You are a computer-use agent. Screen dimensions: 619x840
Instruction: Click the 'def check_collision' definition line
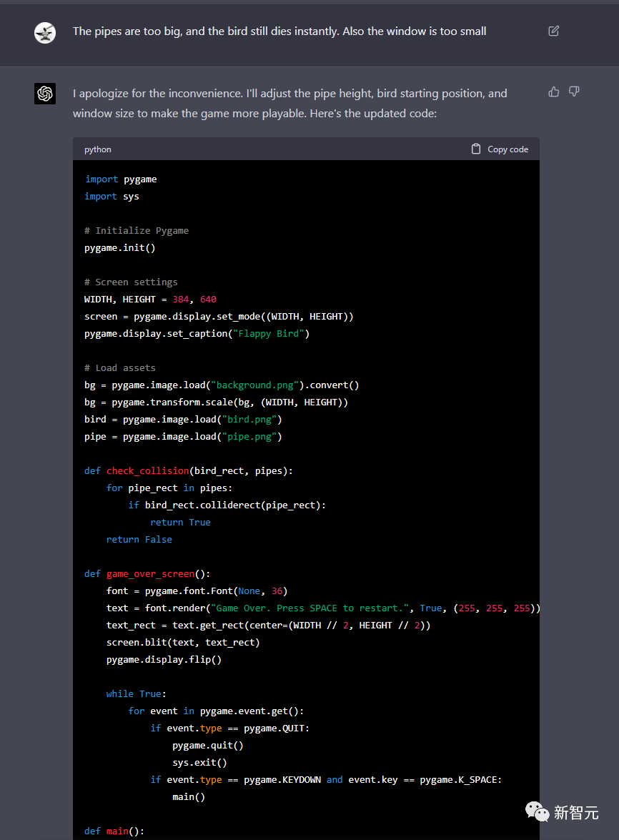tap(189, 470)
